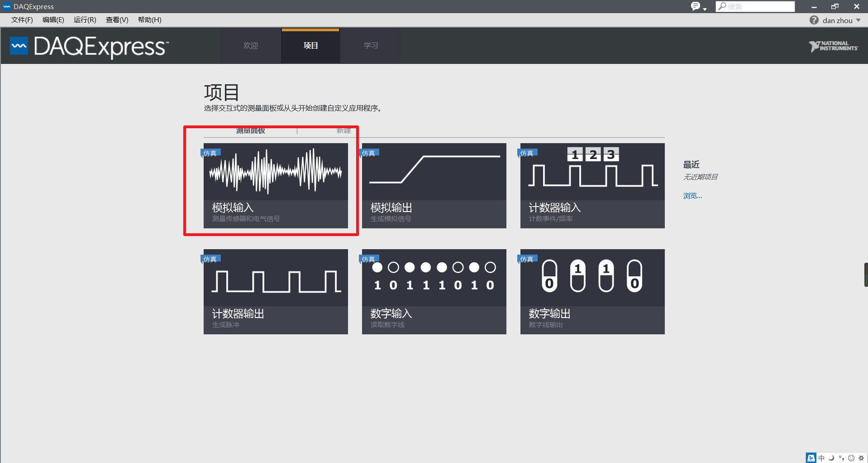Screen dimensions: 868x463
Task: Click the Bing icon in the system tray
Action: (x=810, y=458)
